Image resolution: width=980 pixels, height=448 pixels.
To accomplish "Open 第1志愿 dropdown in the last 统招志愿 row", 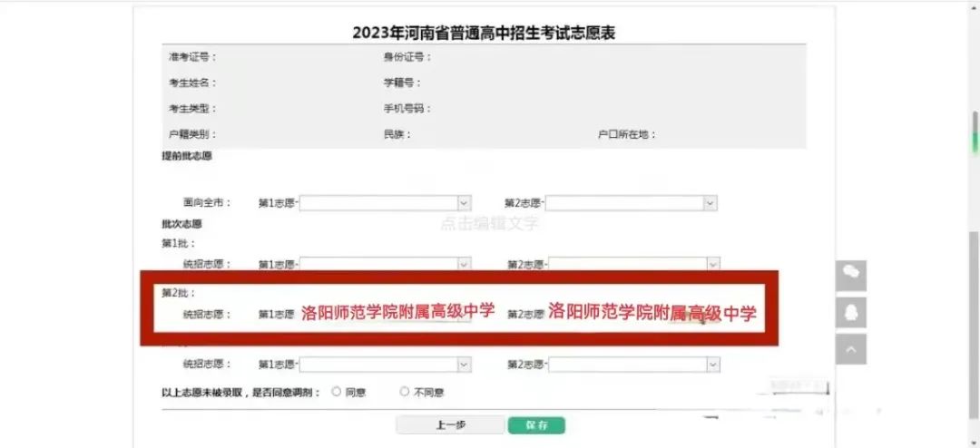I will 385,365.
